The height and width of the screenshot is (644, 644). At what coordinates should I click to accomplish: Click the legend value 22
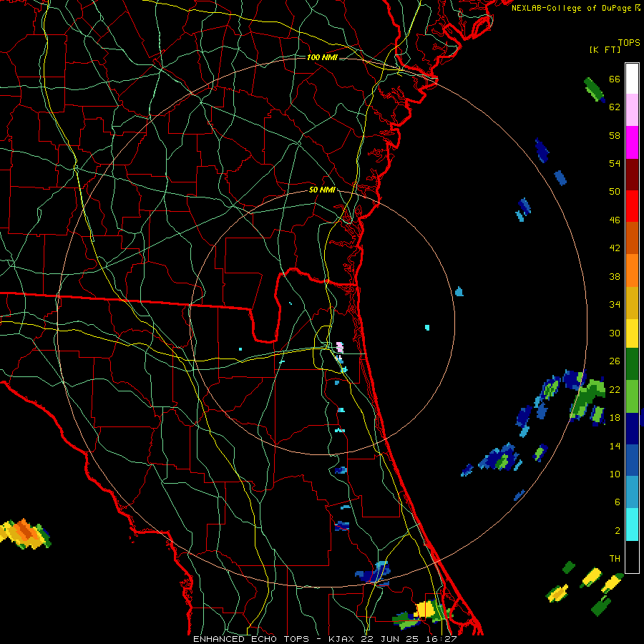click(615, 389)
